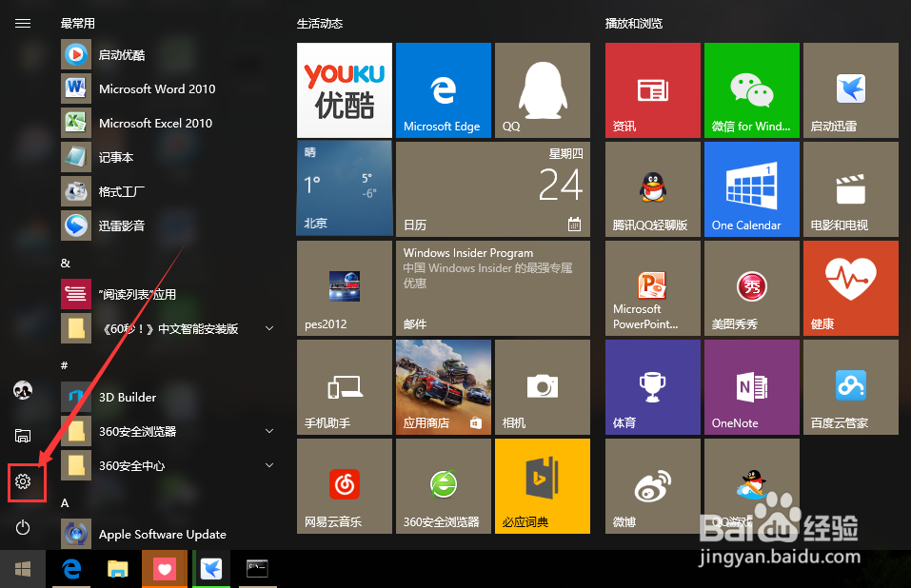
Task: Click the 播放和浏览 group title
Action: [x=634, y=23]
